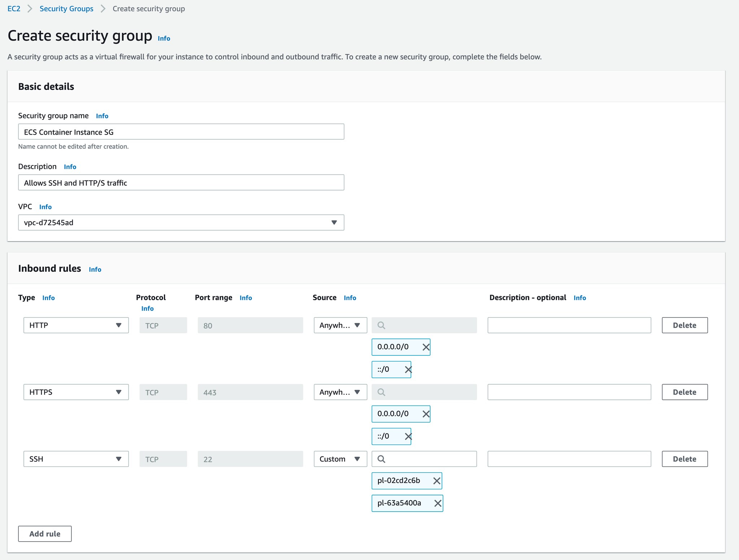This screenshot has height=560, width=739.
Task: Remove 0.0.0.0/0 source from HTTPS rule
Action: 426,414
